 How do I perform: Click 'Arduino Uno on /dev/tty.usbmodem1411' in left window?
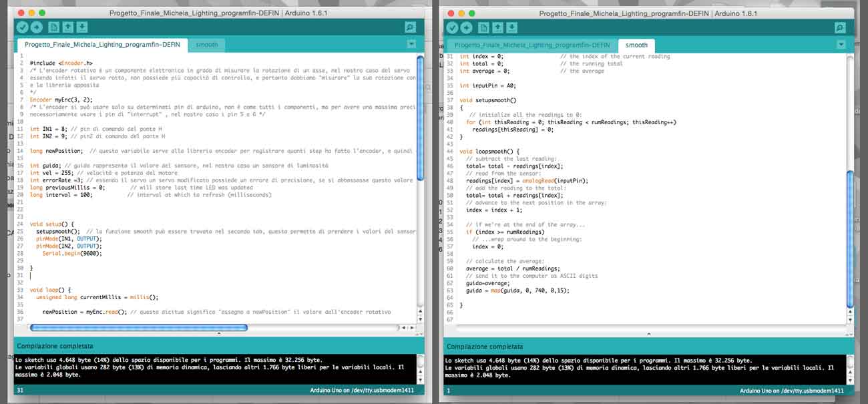(x=362, y=391)
